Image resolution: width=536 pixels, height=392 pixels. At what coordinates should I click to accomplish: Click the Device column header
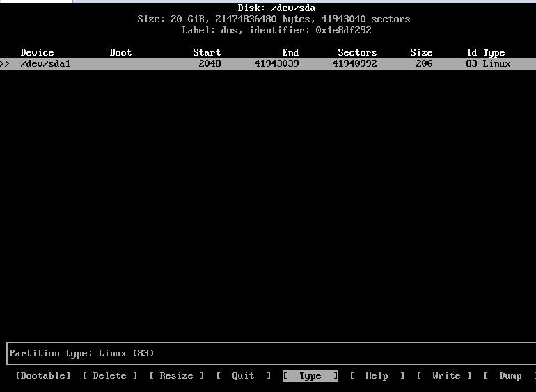(38, 52)
